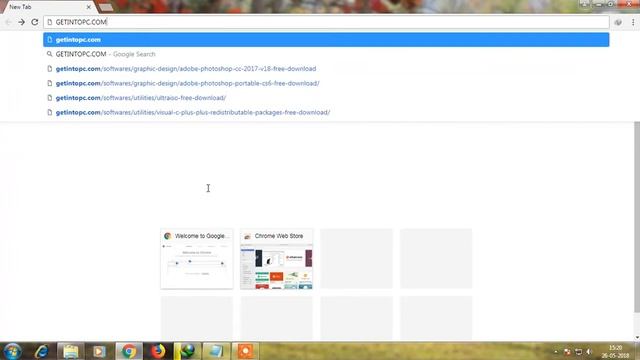The width and height of the screenshot is (640, 360).
Task: Show hidden tray icons arrow
Action: pos(556,351)
